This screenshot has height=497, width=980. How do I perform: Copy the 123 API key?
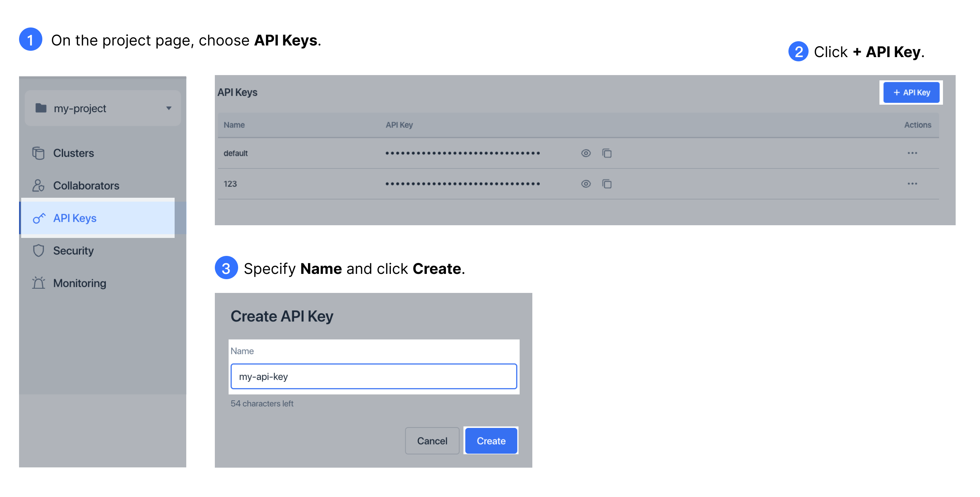tap(607, 184)
